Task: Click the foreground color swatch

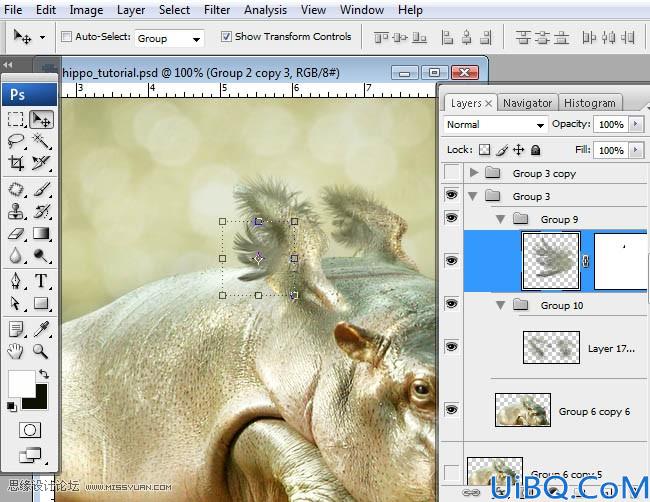Action: [22, 384]
